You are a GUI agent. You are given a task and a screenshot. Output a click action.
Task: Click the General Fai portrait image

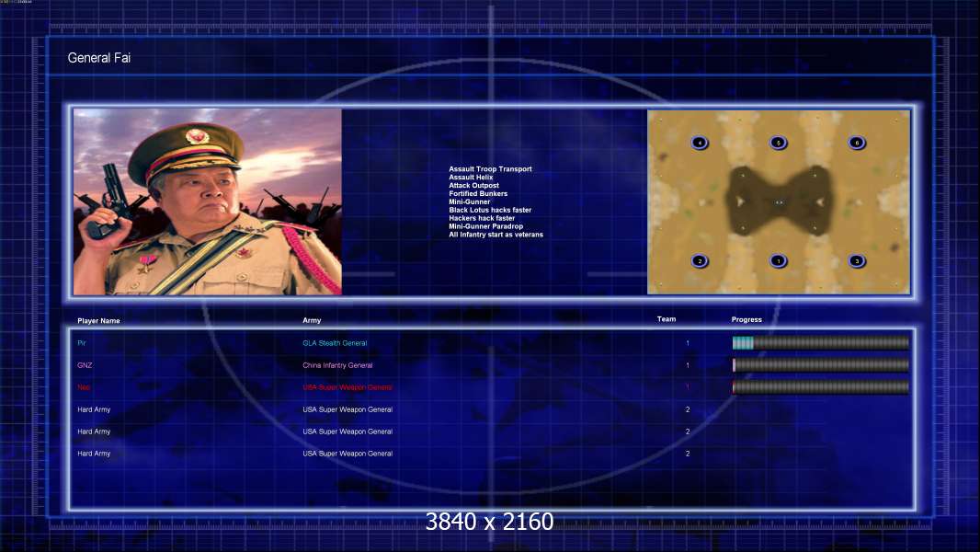[208, 201]
